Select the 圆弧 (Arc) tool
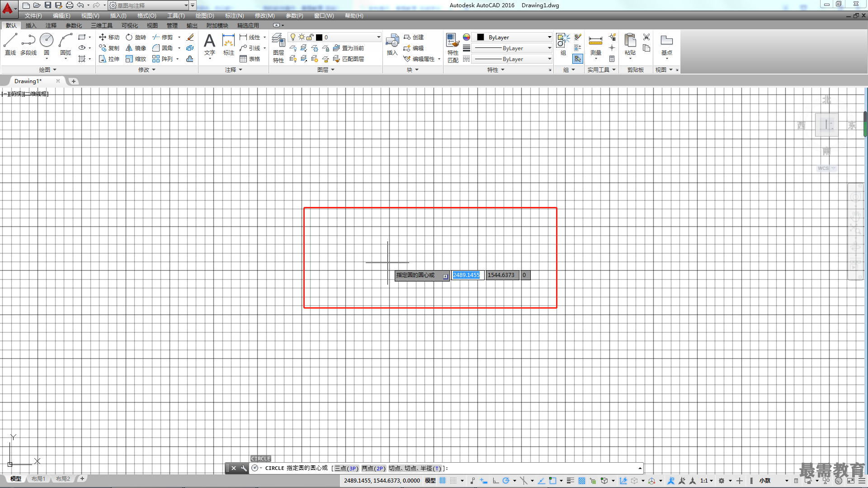 66,44
